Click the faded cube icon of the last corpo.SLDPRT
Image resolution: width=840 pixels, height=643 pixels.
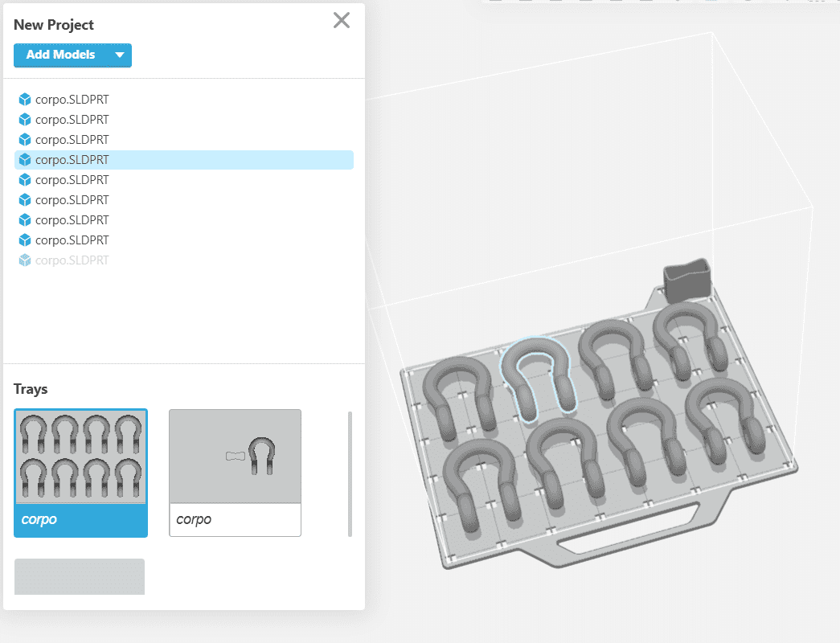(23, 260)
